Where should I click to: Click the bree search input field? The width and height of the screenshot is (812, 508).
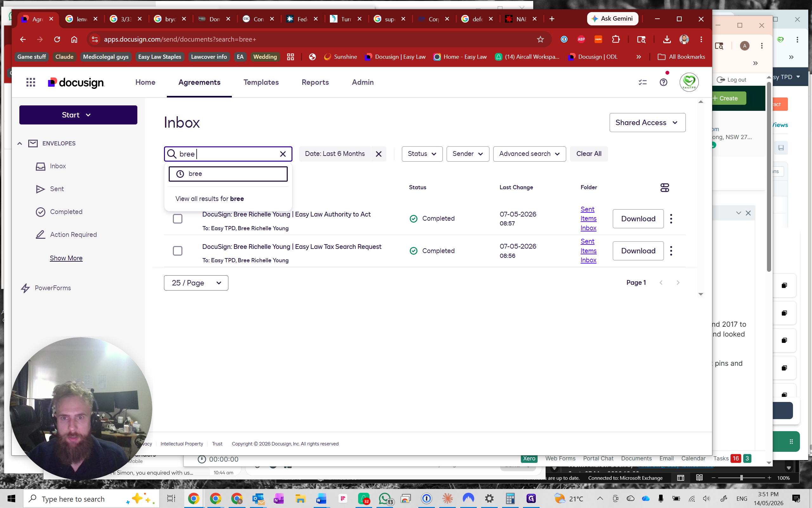tap(228, 154)
